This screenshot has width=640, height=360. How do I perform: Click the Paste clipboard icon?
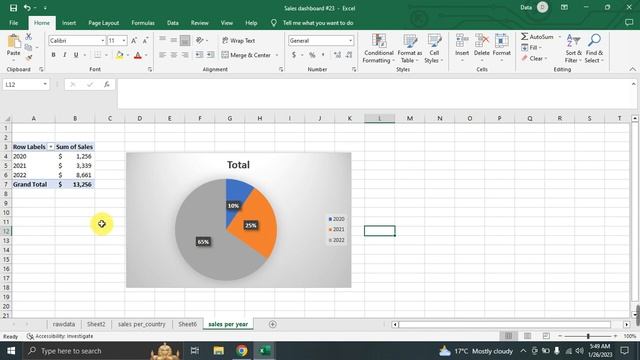tap(13, 42)
